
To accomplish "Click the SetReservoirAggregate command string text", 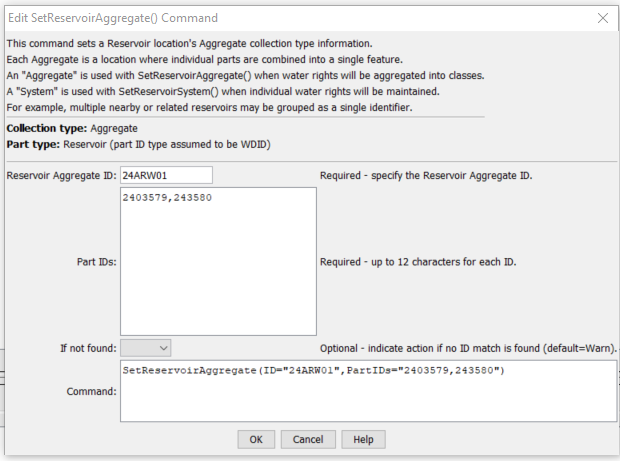I will pos(313,370).
